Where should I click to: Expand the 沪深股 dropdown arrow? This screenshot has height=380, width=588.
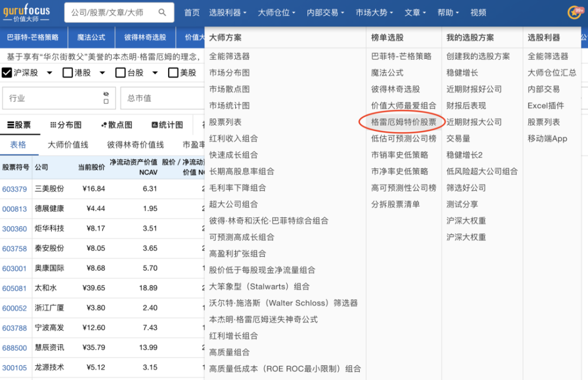[x=49, y=73]
